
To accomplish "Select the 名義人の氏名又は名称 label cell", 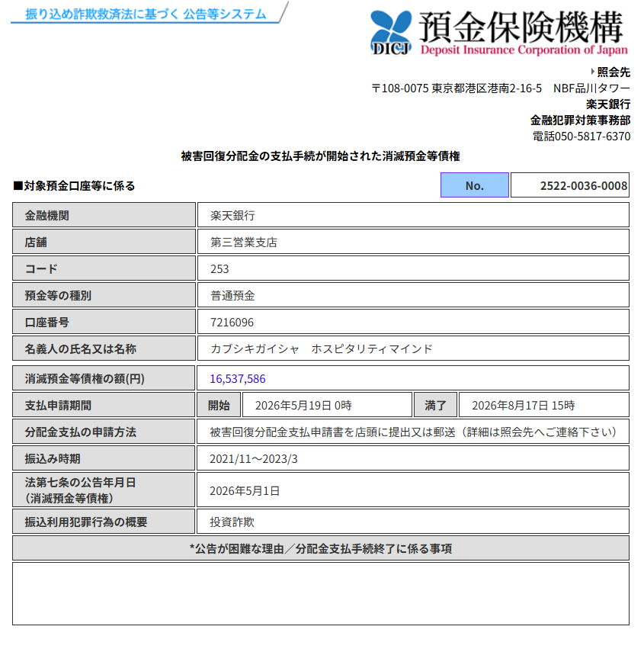I will [104, 348].
